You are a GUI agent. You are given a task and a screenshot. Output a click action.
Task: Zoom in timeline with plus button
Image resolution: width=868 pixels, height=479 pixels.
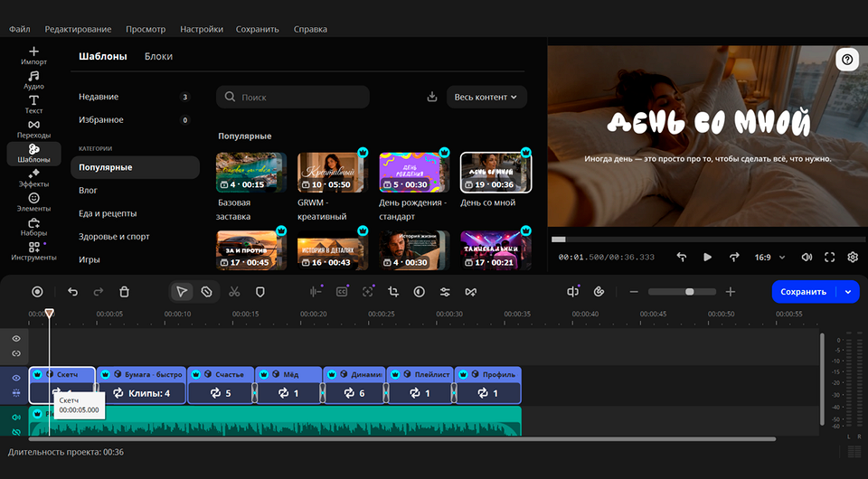tap(731, 292)
